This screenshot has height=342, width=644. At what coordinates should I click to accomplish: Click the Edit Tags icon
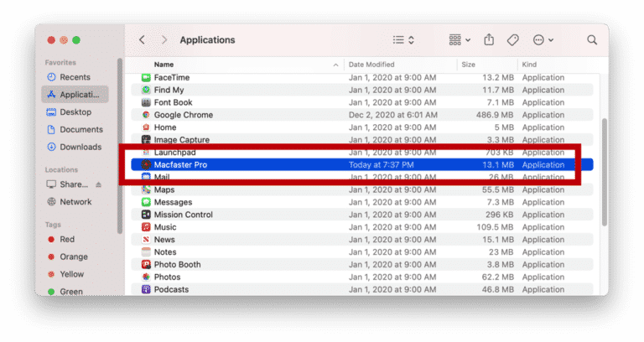[512, 40]
